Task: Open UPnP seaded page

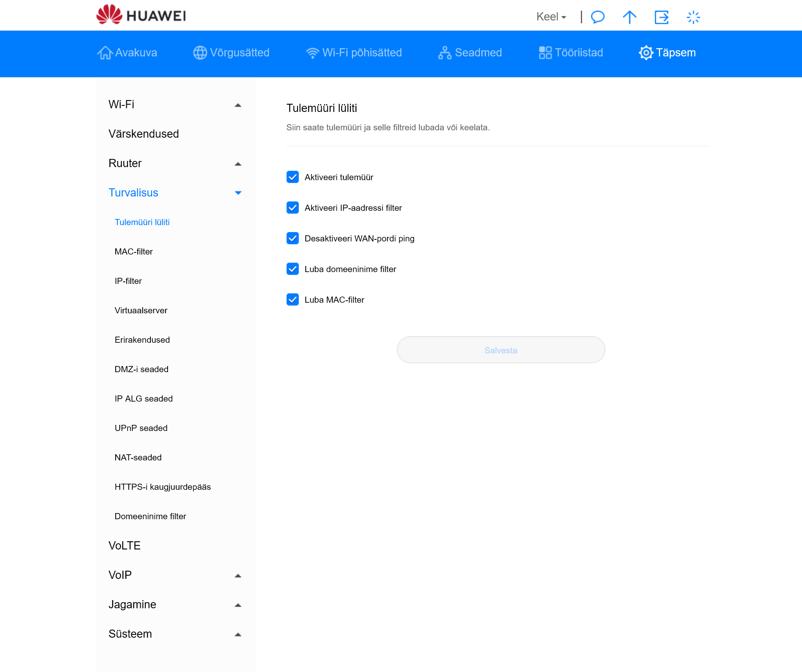Action: pos(141,428)
